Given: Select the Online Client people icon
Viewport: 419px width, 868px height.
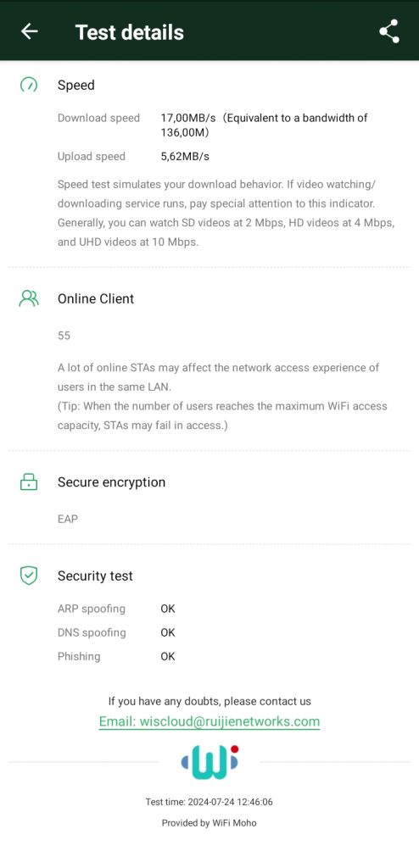Looking at the screenshot, I should coord(29,299).
